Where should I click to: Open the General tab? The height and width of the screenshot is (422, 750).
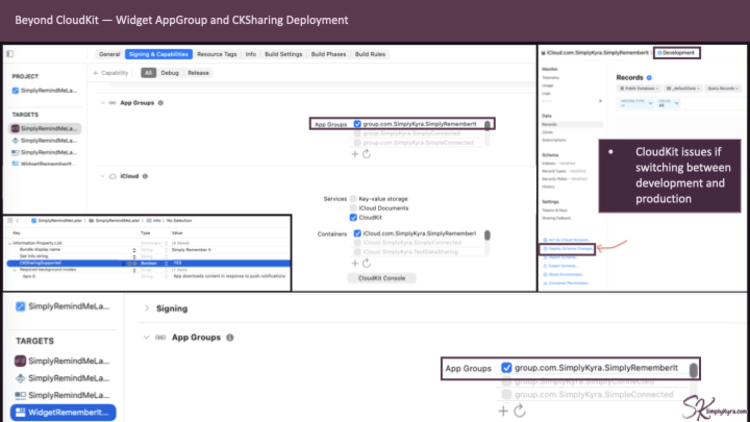[110, 54]
